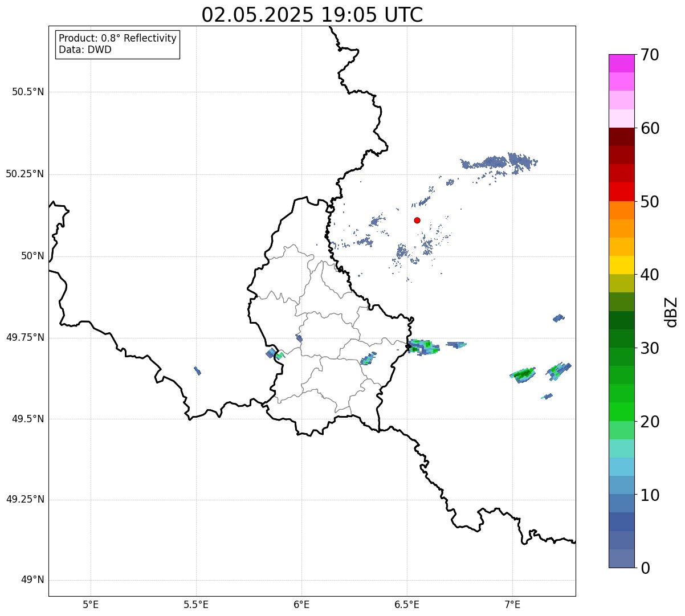Viewport: 685px width, 616px height.
Task: Click the 60 tick on colorbar
Action: coord(650,128)
